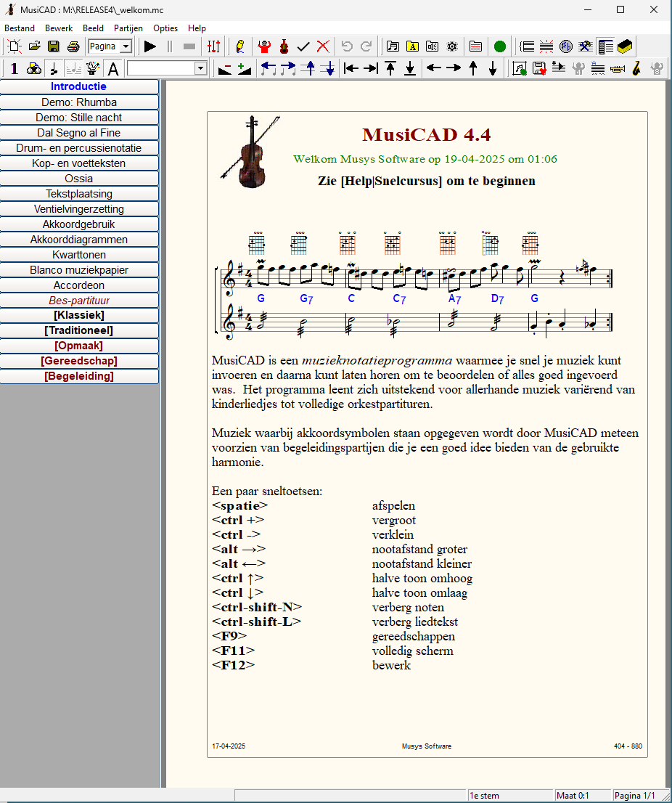Expand the [Begeleiding] category
672x803 pixels.
79,376
